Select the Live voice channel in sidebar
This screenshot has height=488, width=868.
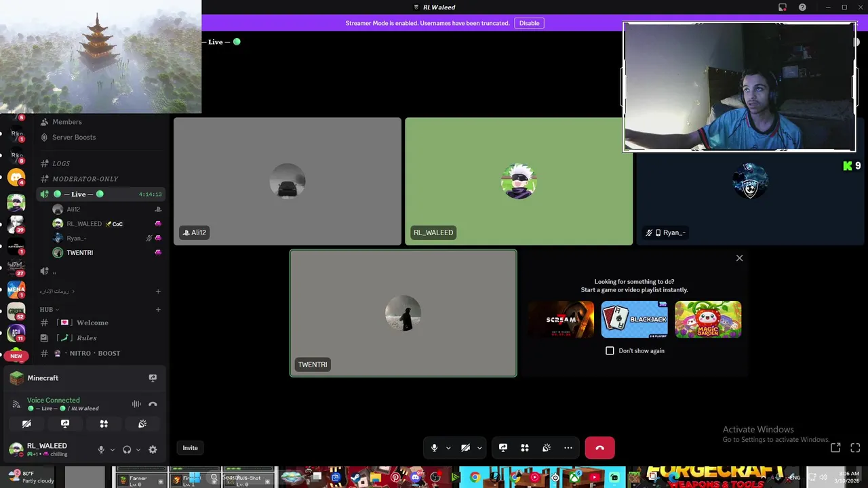[100, 194]
